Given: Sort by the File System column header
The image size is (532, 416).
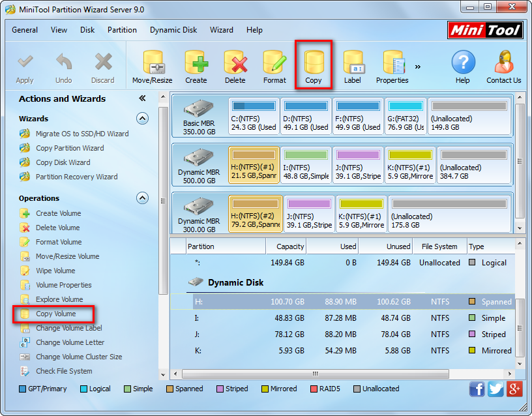Looking at the screenshot, I should pyautogui.click(x=439, y=246).
